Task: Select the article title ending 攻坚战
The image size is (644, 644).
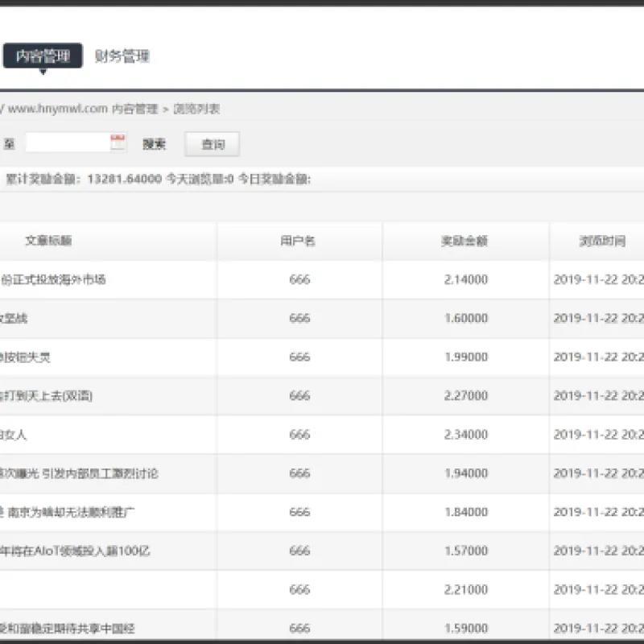Action: pos(14,318)
